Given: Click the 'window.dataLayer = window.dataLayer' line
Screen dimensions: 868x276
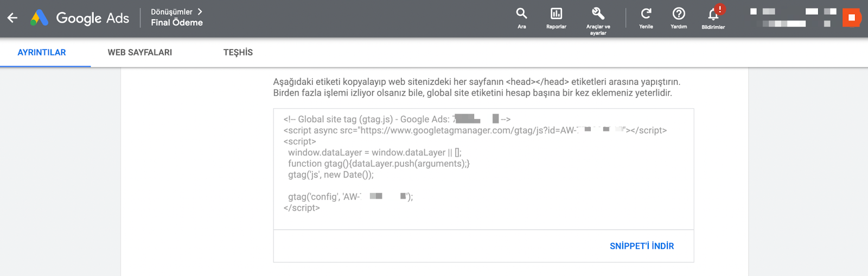Looking at the screenshot, I should 375,153.
